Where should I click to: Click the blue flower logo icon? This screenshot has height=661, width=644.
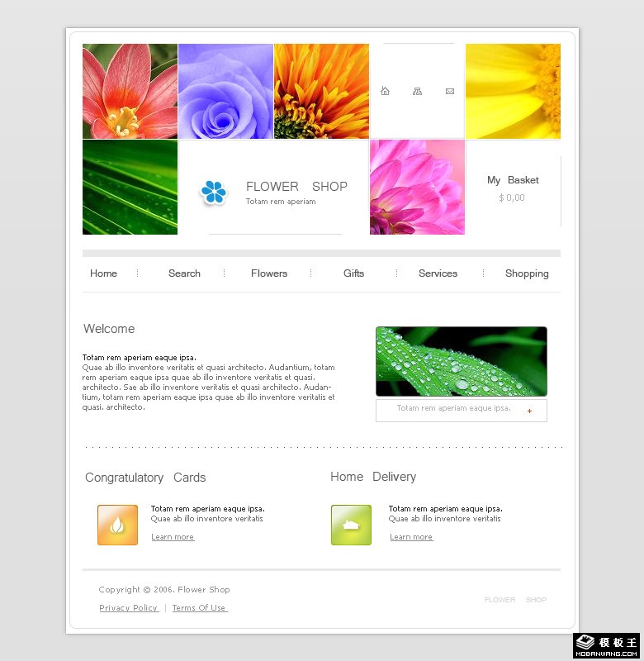pyautogui.click(x=214, y=193)
